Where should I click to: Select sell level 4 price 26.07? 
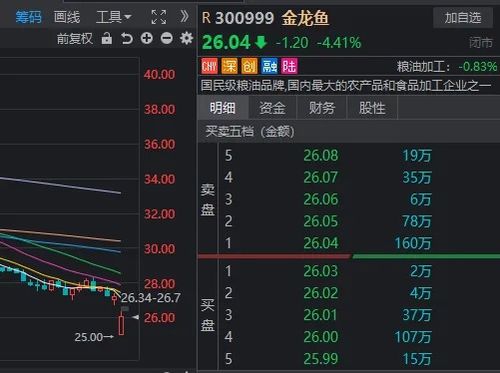pyautogui.click(x=321, y=177)
